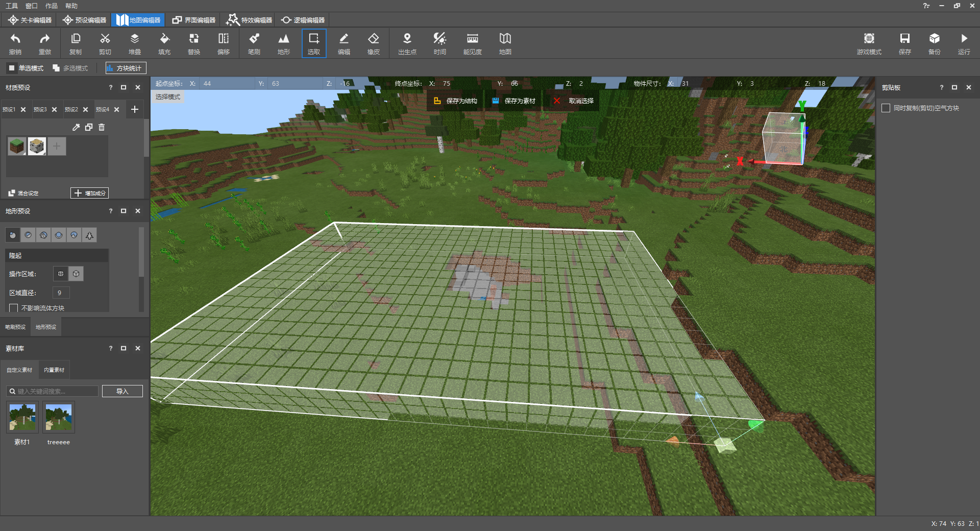Open Game mode (游戏模式) setting
This screenshot has height=531, width=980.
click(x=869, y=43)
